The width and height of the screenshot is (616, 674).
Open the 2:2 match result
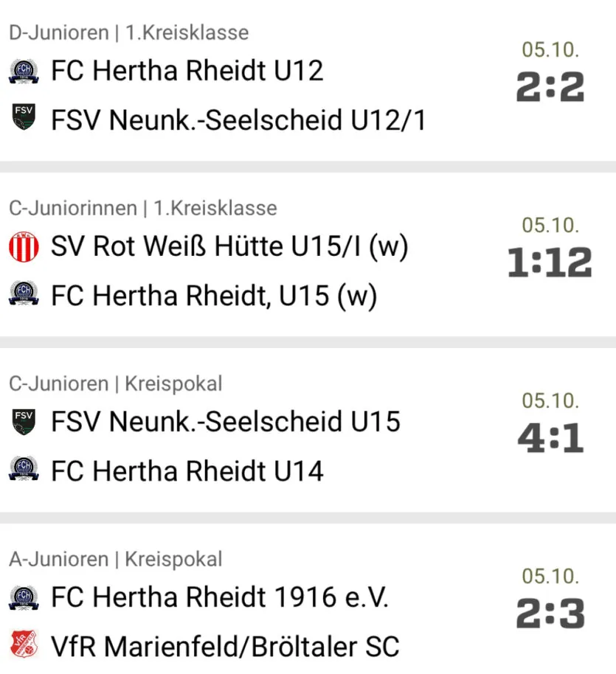[x=550, y=87]
